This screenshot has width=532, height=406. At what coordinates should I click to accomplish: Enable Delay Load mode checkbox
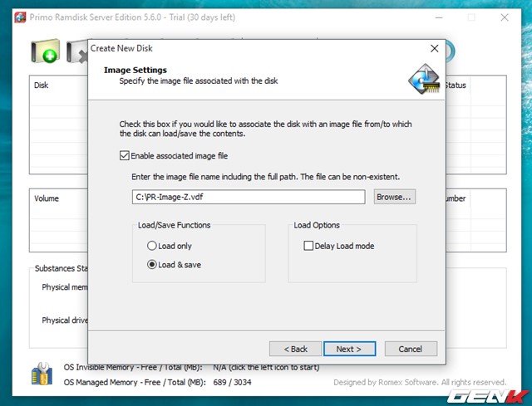coord(308,246)
